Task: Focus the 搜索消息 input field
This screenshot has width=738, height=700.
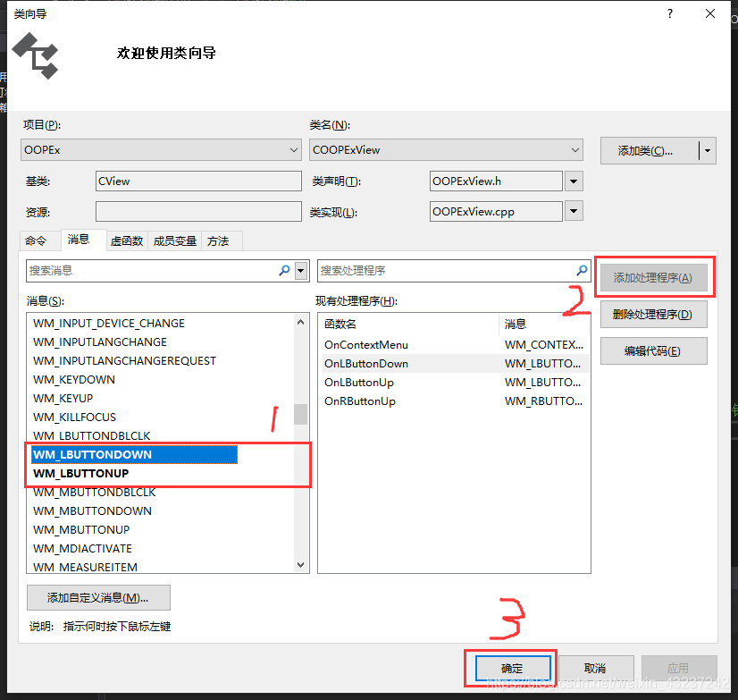Action: 153,271
